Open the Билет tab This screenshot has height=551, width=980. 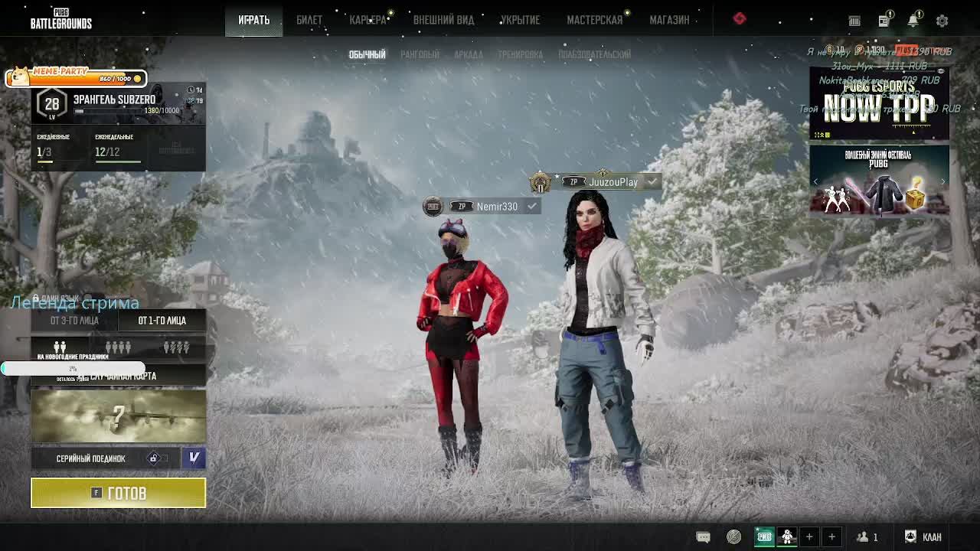pos(309,20)
